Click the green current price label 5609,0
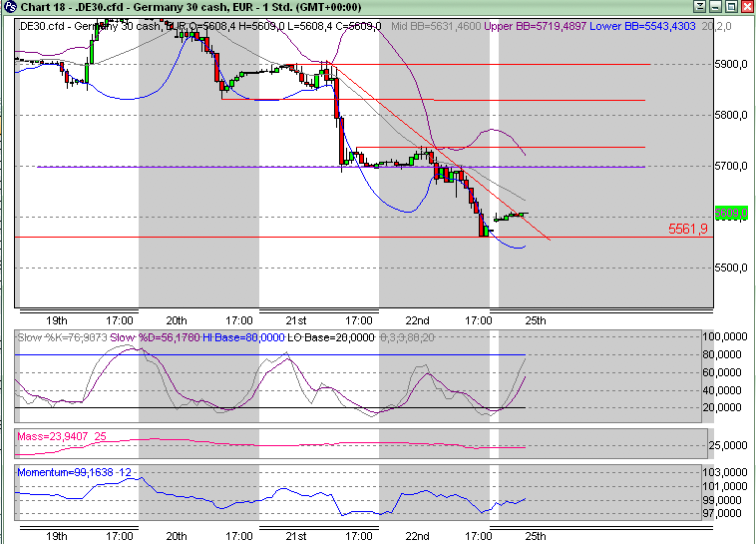 coord(731,213)
